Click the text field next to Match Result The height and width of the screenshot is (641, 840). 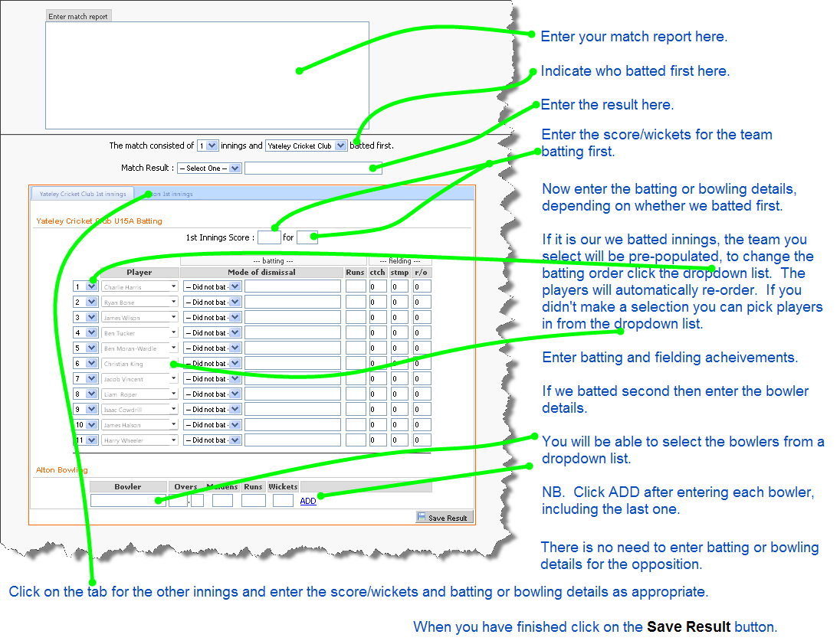click(x=313, y=168)
